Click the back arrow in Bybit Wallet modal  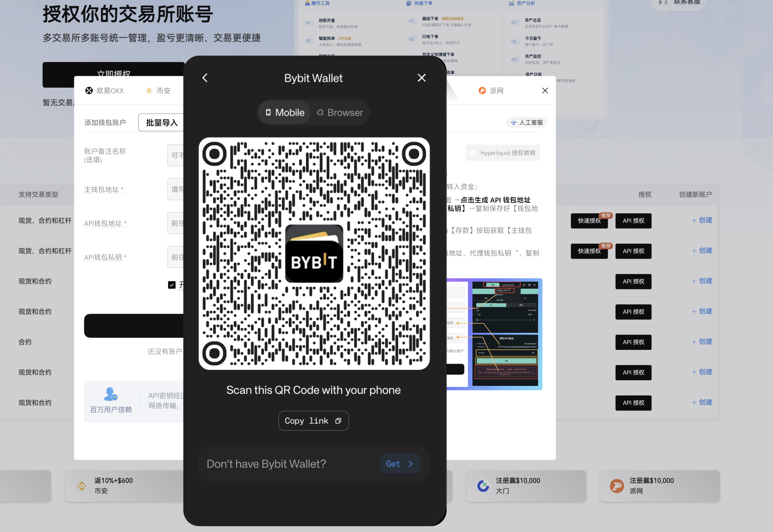tap(205, 78)
